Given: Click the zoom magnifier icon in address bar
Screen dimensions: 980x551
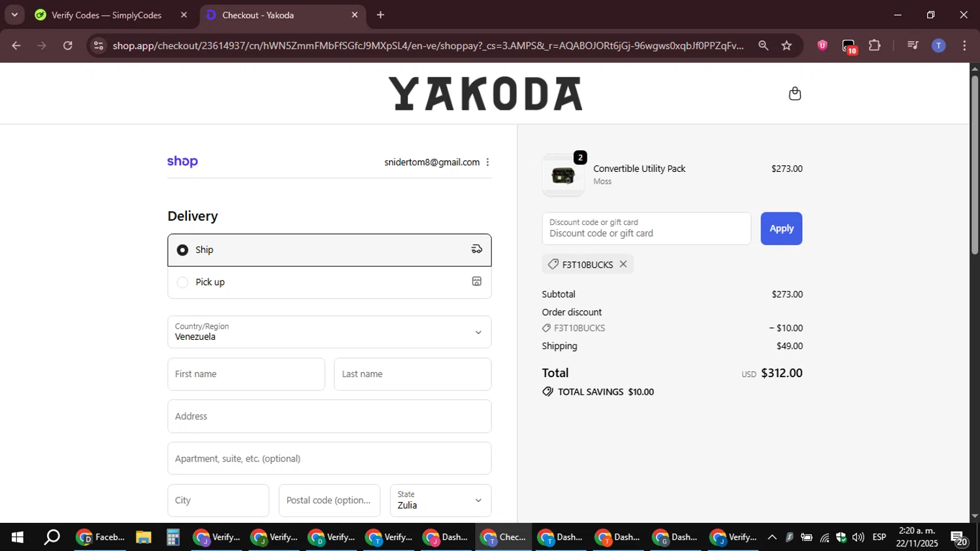Looking at the screenshot, I should [763, 45].
